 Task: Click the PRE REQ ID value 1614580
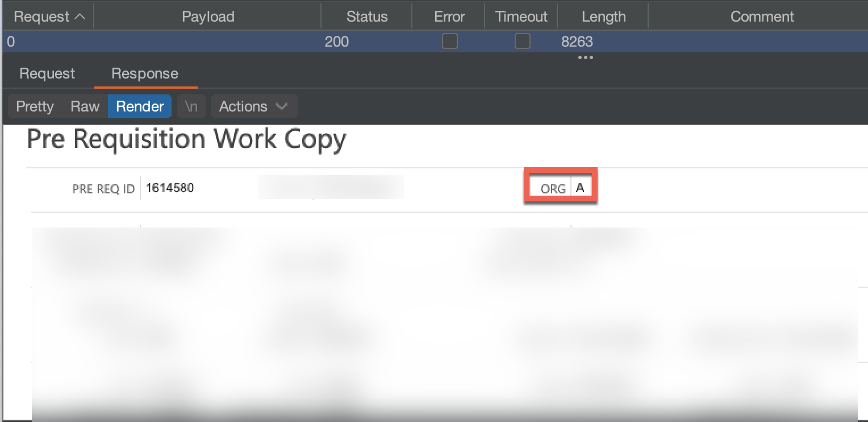[170, 188]
